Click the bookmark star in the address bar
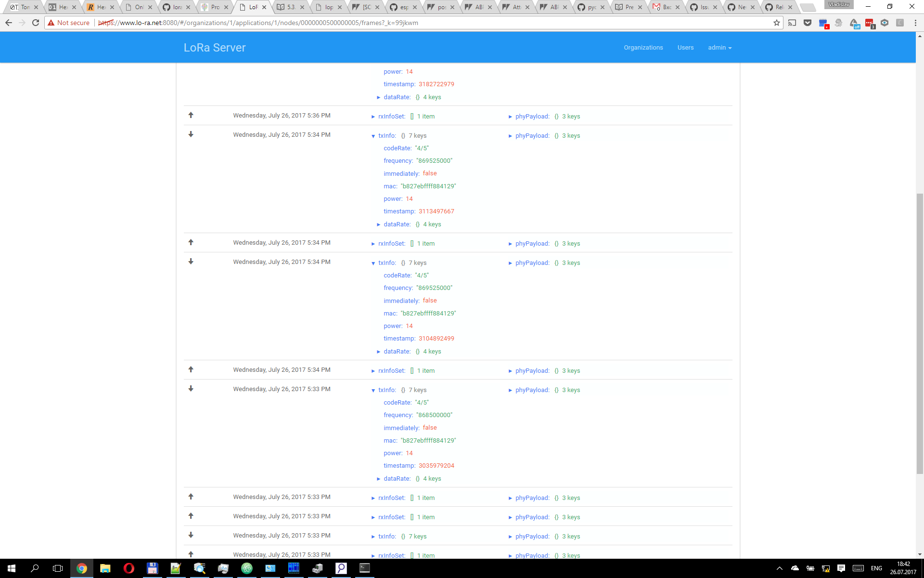This screenshot has height=578, width=924. [776, 23]
